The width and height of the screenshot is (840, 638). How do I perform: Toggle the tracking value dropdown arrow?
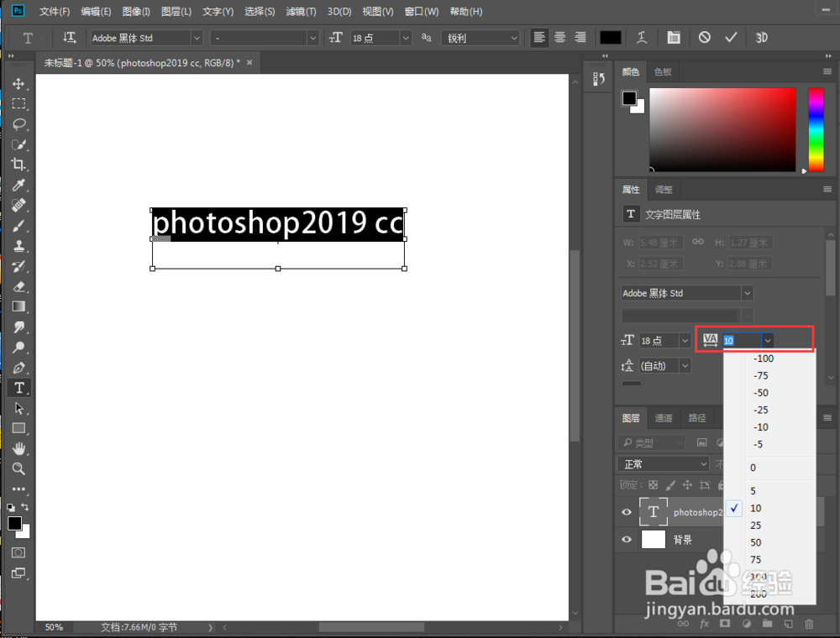(768, 341)
